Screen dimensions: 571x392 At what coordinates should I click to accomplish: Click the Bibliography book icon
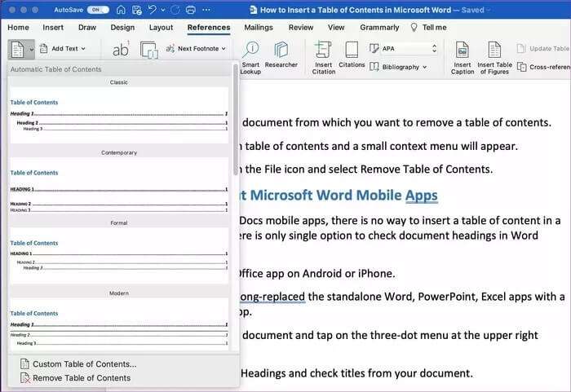(374, 67)
